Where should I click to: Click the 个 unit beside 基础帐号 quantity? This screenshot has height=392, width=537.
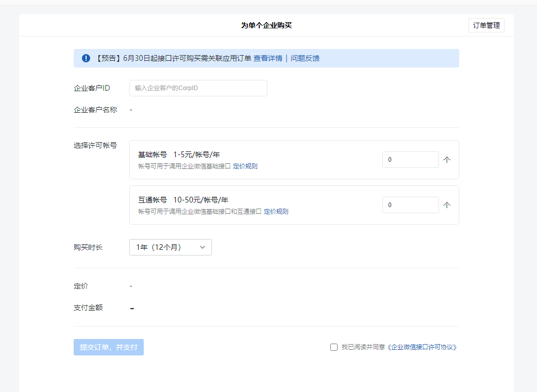click(x=447, y=160)
